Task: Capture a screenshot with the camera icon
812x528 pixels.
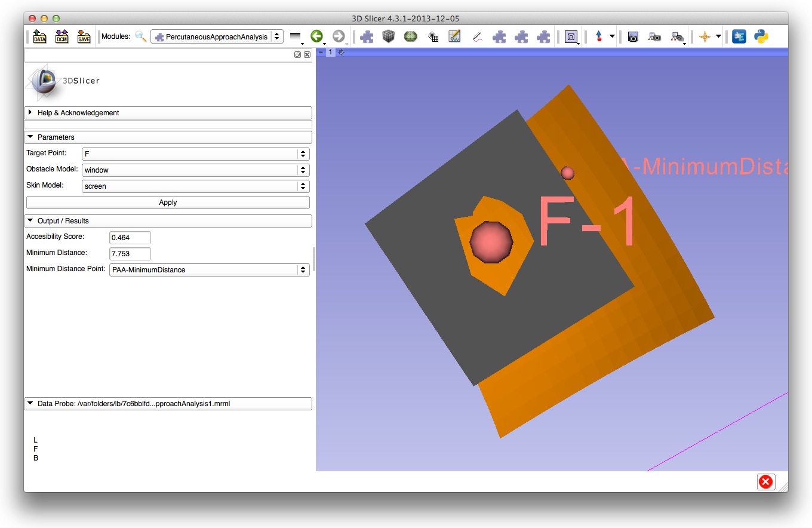Action: coord(633,37)
